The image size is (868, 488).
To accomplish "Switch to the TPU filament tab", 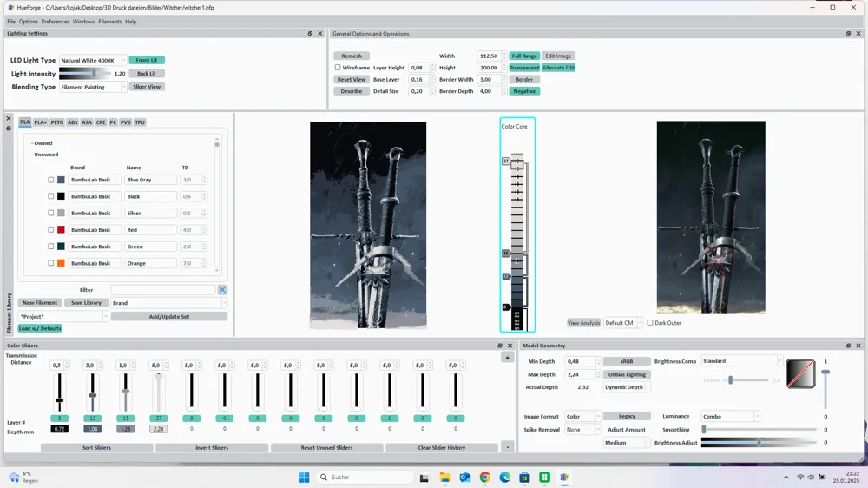I will (140, 122).
